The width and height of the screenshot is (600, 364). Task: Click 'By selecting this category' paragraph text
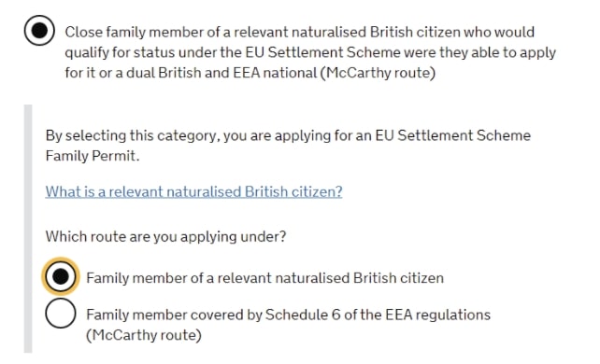point(288,146)
